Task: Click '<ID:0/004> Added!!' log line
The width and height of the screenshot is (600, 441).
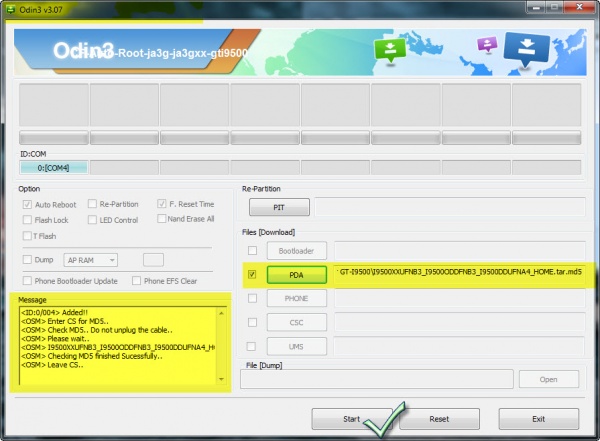Action: (x=54, y=312)
